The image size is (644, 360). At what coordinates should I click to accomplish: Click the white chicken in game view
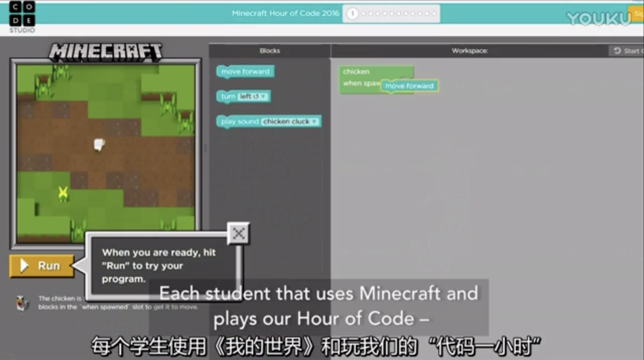pos(99,145)
